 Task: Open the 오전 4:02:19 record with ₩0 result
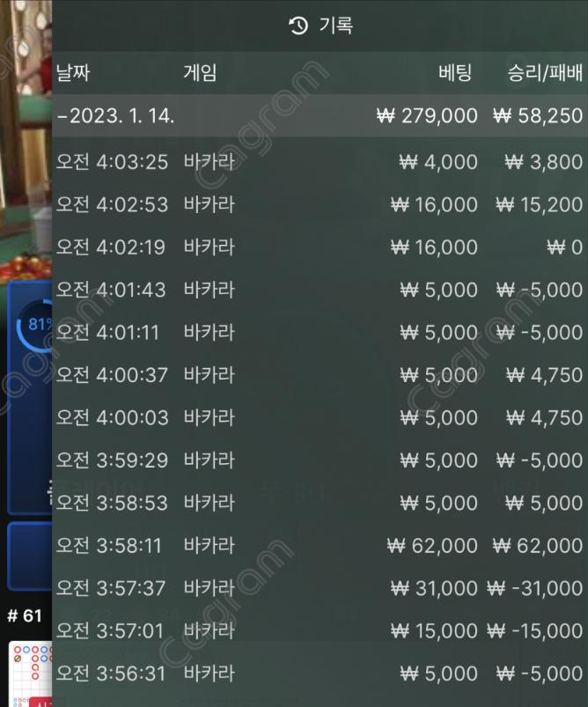click(x=320, y=247)
